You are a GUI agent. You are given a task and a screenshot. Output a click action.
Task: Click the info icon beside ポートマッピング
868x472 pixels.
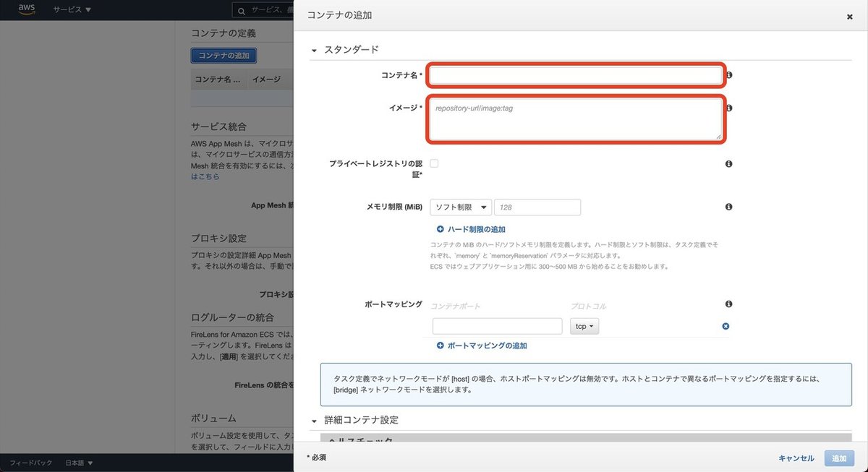pyautogui.click(x=728, y=304)
